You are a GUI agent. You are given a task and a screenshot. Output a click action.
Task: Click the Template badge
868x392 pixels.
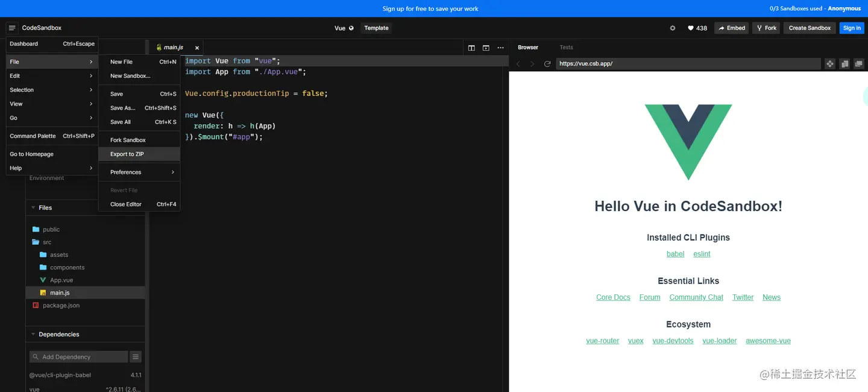click(x=376, y=28)
